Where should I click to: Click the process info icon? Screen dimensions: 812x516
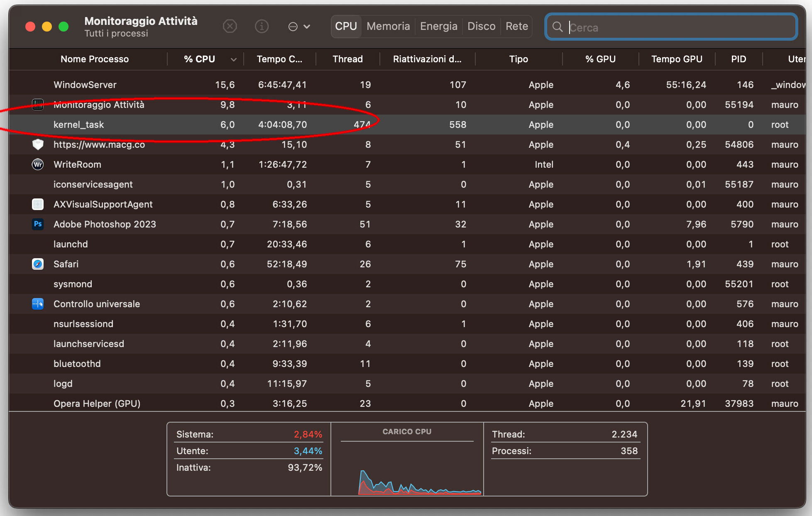tap(262, 27)
